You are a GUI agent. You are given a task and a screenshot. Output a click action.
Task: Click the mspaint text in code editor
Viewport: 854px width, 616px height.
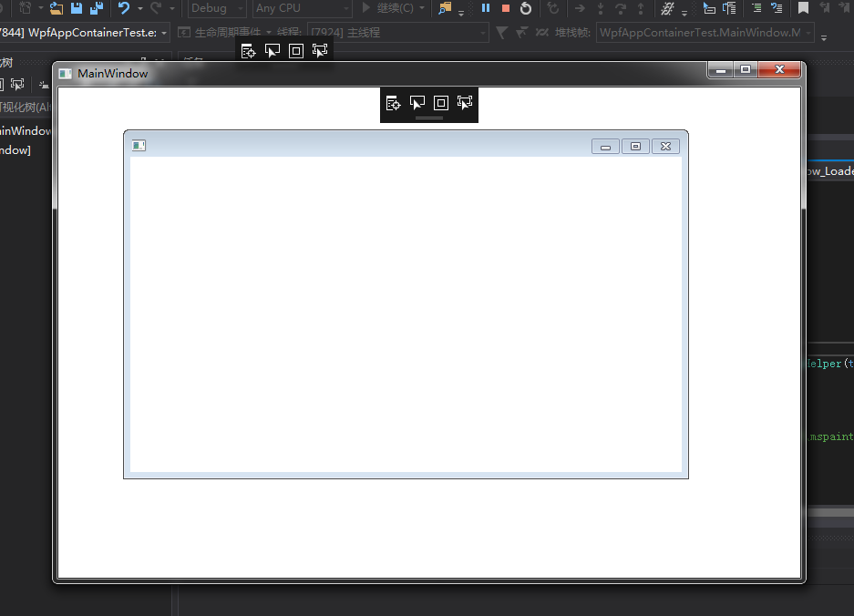(x=831, y=436)
